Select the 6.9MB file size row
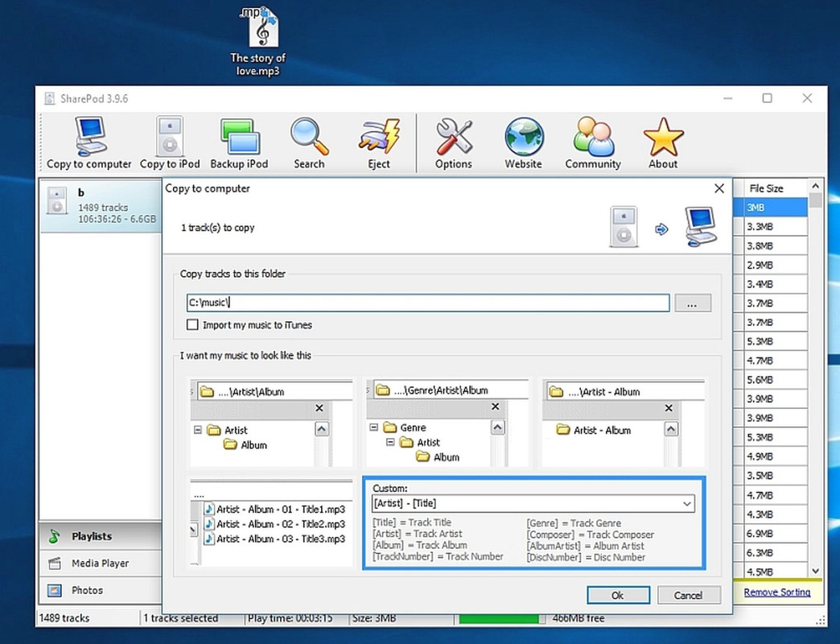 [776, 534]
